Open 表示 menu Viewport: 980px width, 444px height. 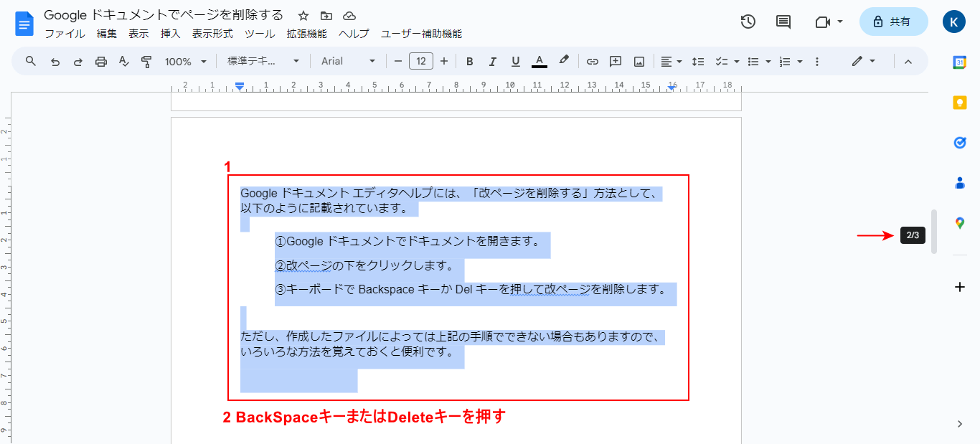(x=138, y=34)
